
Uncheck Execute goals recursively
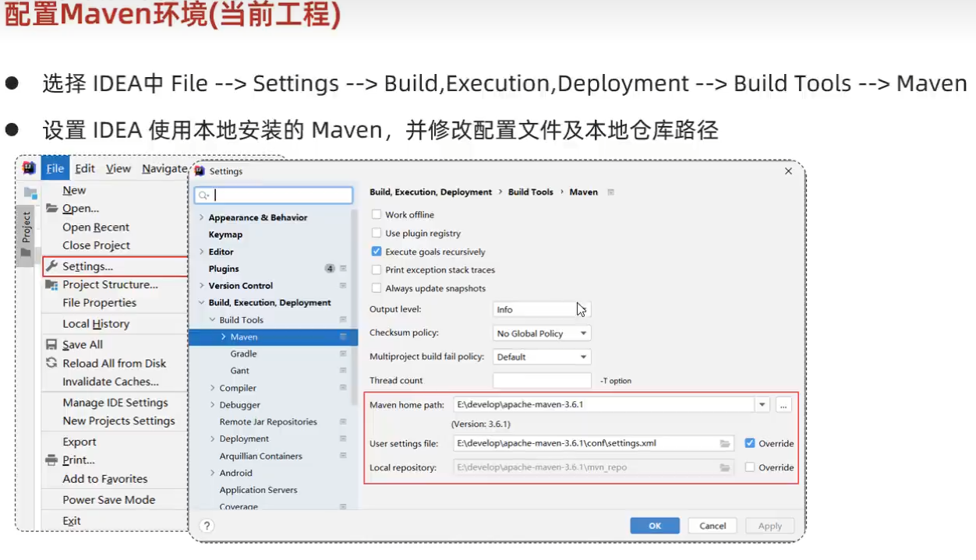click(x=377, y=252)
